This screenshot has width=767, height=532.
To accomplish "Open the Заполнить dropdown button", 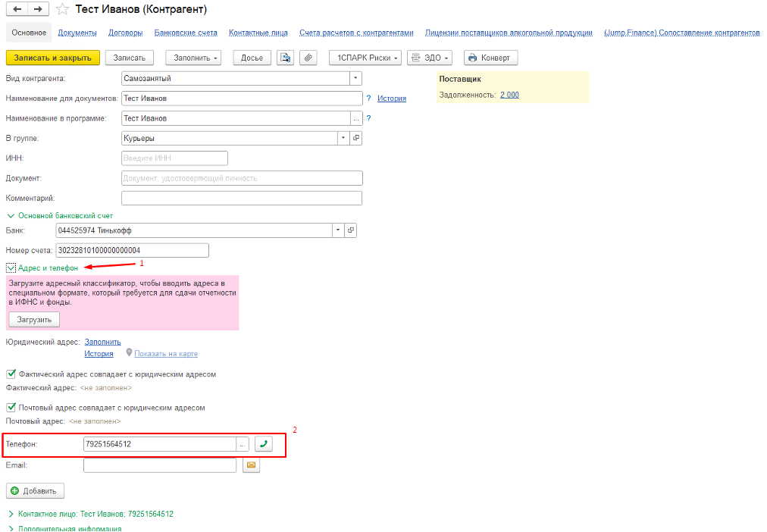I will (x=196, y=58).
